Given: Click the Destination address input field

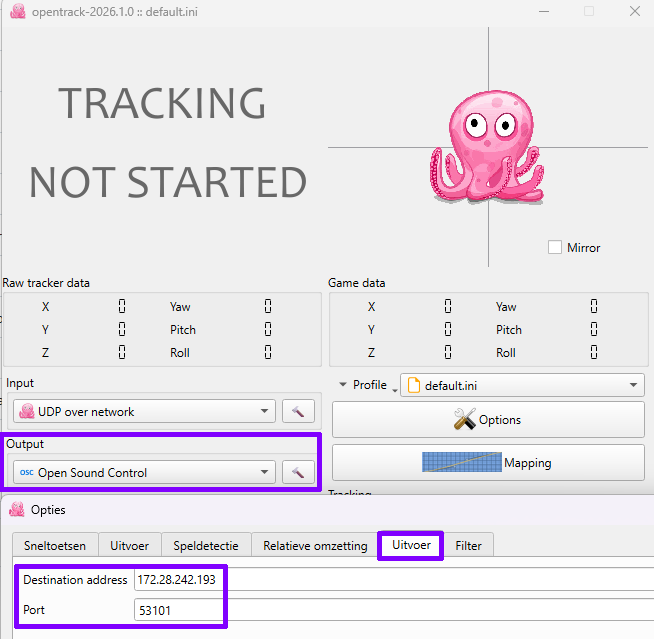Looking at the screenshot, I should pos(390,580).
